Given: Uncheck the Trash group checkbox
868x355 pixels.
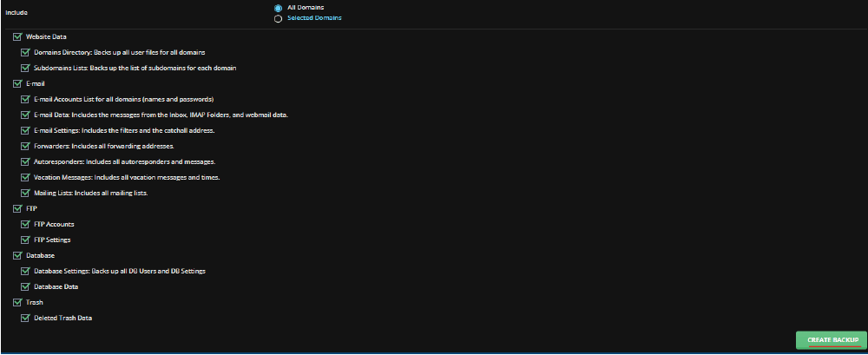Looking at the screenshot, I should [16, 303].
